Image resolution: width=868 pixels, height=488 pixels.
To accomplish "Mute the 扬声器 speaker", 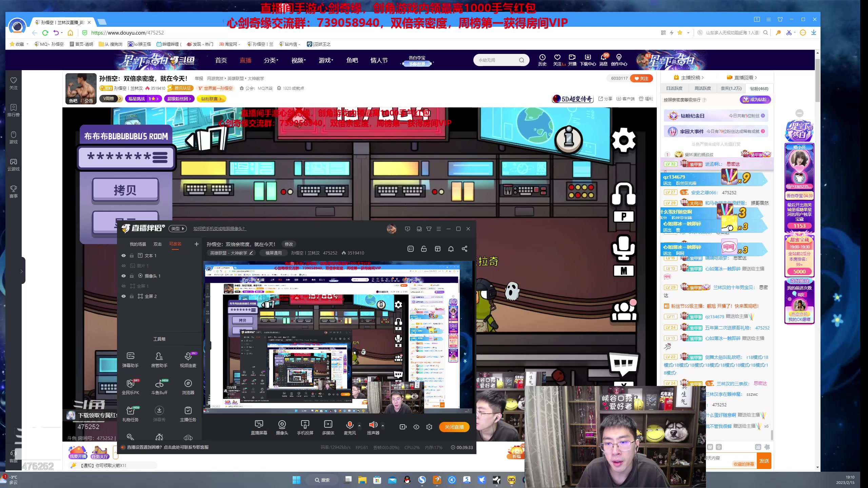I will coord(373,425).
